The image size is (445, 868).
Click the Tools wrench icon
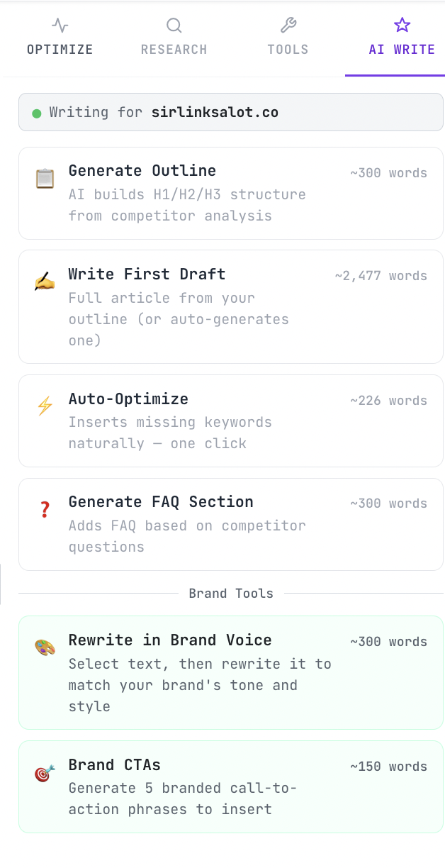288,26
